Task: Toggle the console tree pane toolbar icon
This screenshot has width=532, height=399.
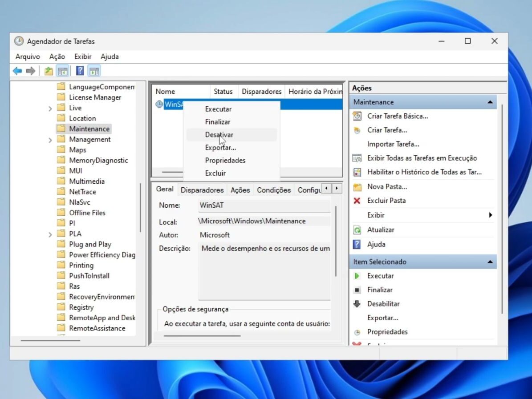Action: [x=63, y=71]
